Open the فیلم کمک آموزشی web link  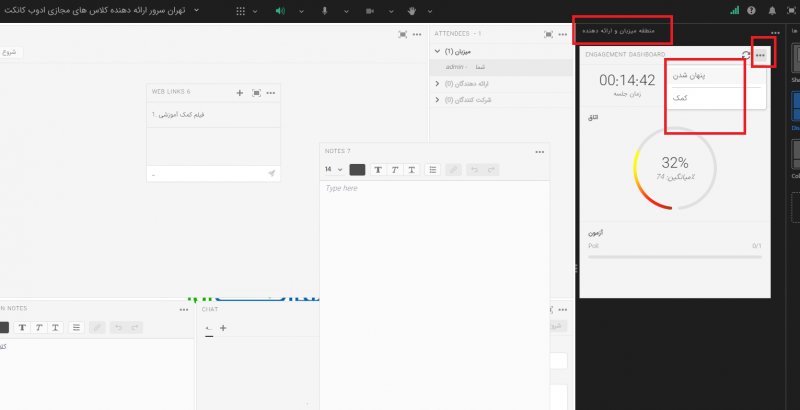[183, 115]
